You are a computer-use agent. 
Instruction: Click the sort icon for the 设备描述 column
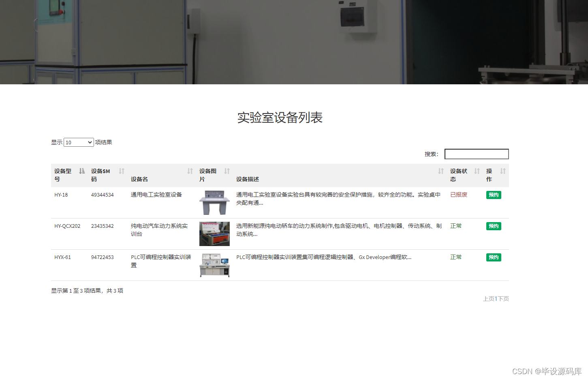click(441, 171)
